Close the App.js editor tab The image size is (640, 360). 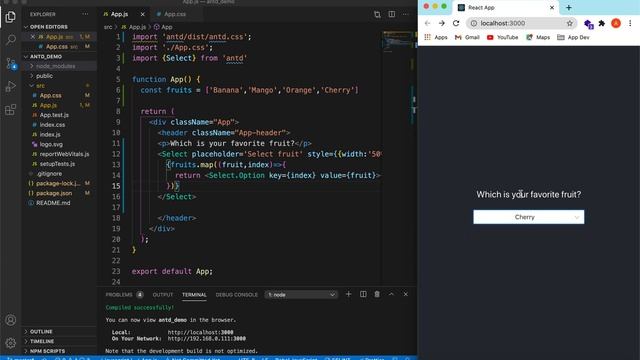tap(142, 14)
